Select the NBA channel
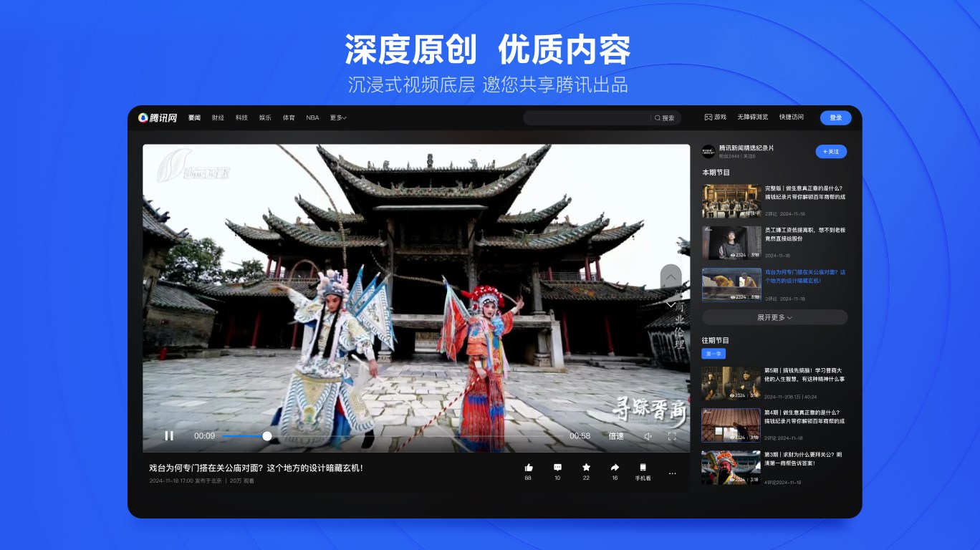 coord(312,117)
